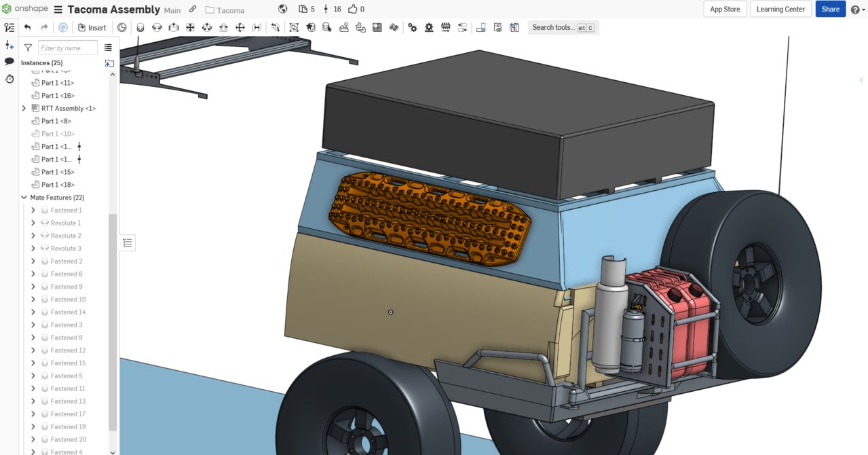Select Part 1 <16> in instances
868x455 pixels.
click(58, 96)
